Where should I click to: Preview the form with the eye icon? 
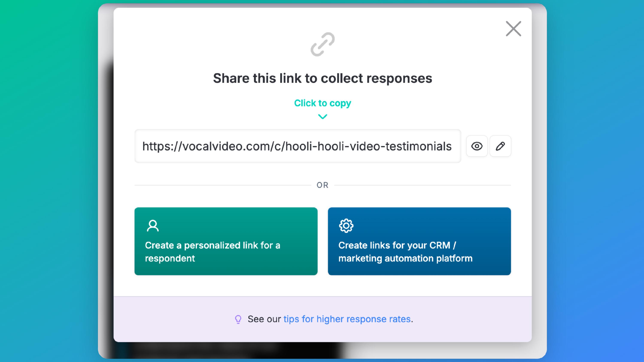(477, 146)
